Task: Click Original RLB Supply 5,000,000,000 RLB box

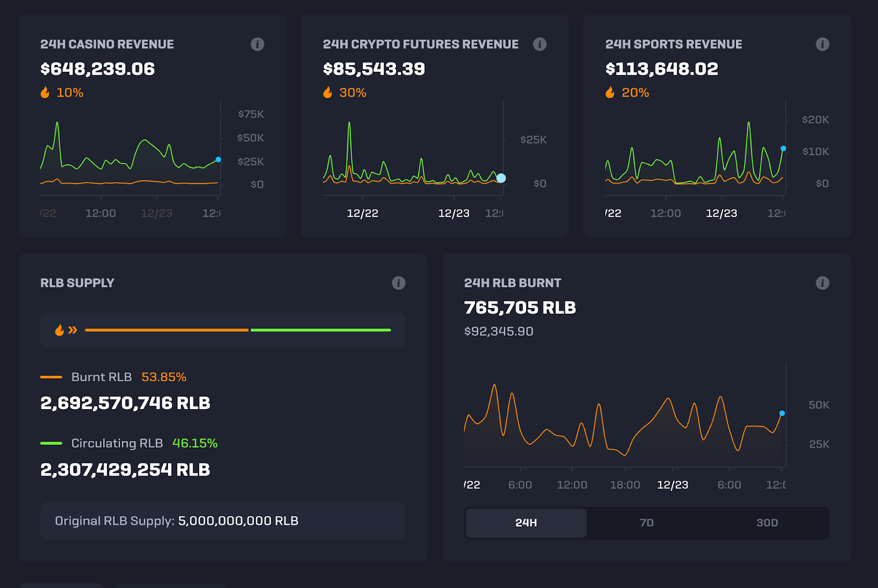Action: [223, 521]
